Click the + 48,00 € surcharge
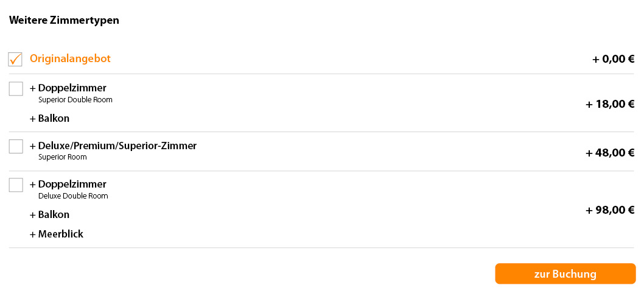 coord(610,153)
